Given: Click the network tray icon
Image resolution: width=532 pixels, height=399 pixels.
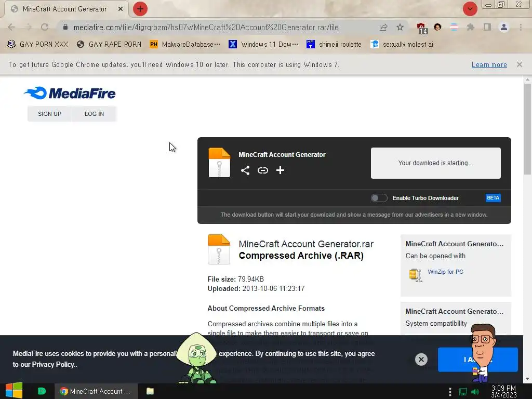Looking at the screenshot, I should (x=463, y=392).
